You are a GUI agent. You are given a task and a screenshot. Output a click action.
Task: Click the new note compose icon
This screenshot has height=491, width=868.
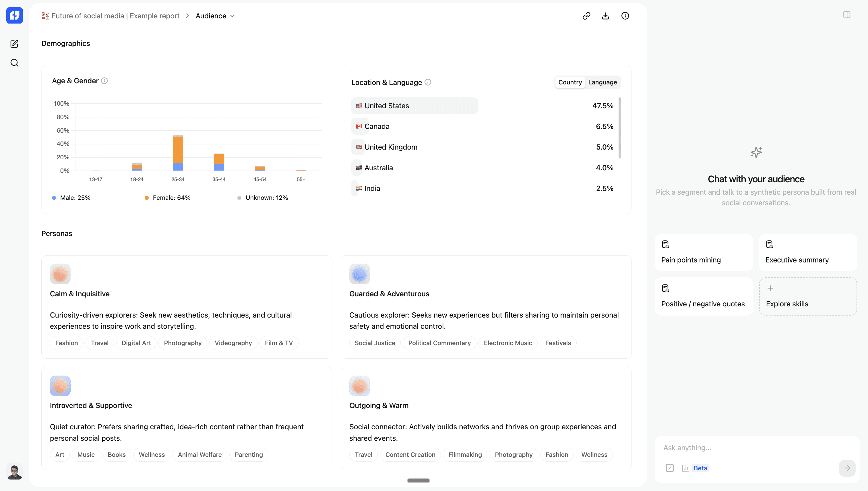point(14,44)
